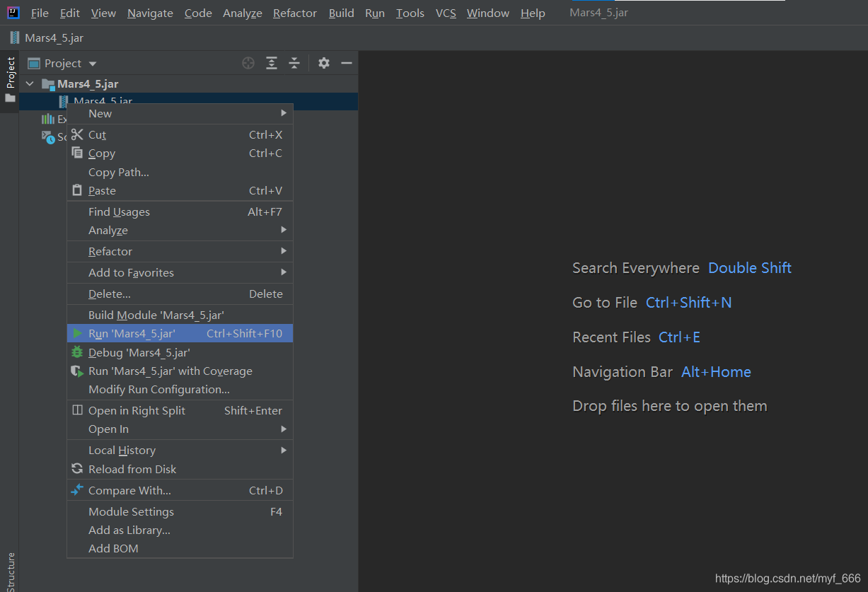Click the Scratches and Consoles icon
The width and height of the screenshot is (868, 592).
[x=48, y=137]
